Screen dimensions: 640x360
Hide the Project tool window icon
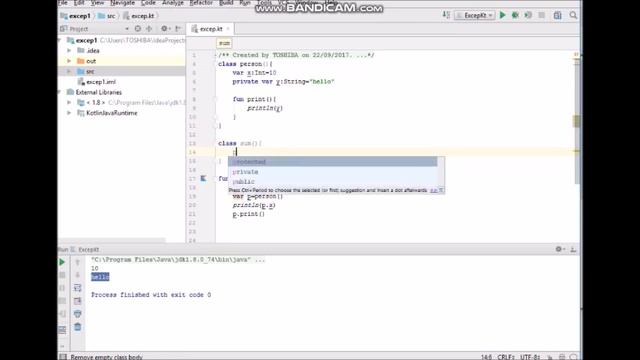click(x=178, y=29)
